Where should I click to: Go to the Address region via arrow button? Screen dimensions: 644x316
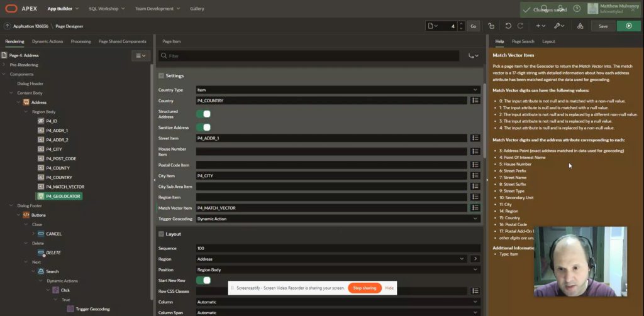tap(475, 259)
